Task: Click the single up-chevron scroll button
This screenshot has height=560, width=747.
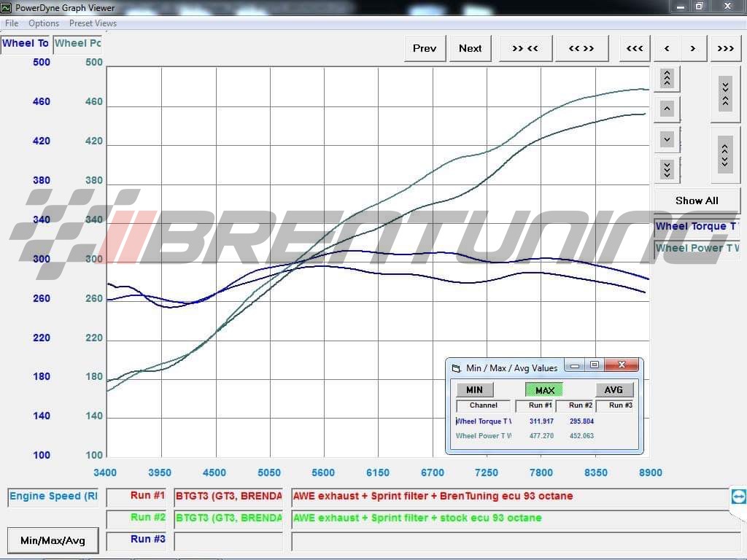Action: [667, 109]
